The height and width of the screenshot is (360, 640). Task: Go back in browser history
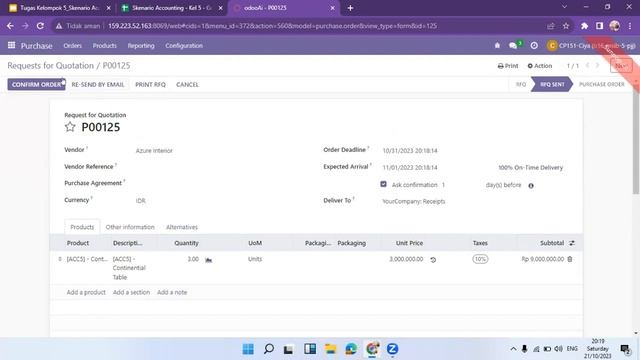10,26
